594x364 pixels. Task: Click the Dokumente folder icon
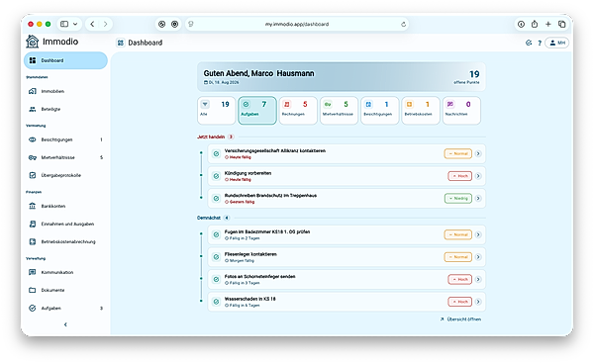(33, 290)
